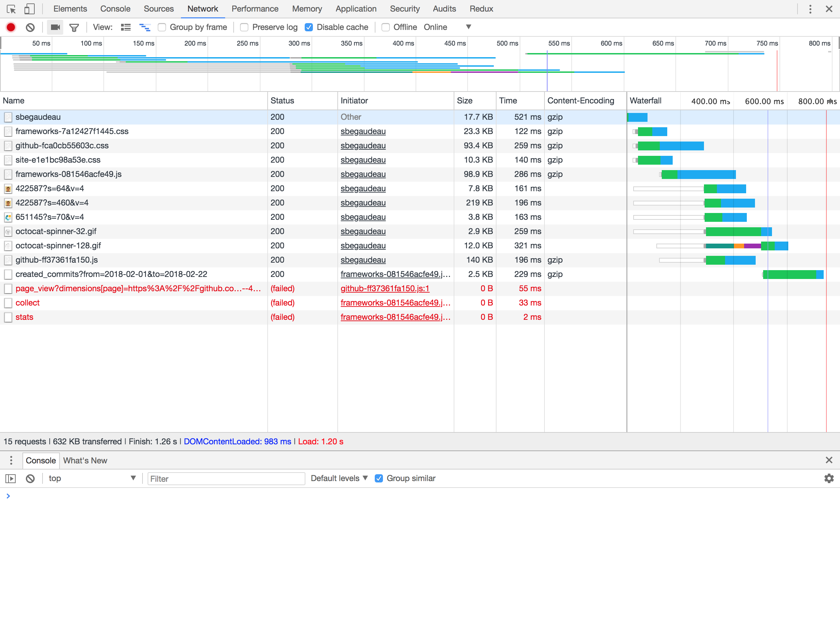840x642 pixels.
Task: Show the console sidebar
Action: tap(11, 478)
